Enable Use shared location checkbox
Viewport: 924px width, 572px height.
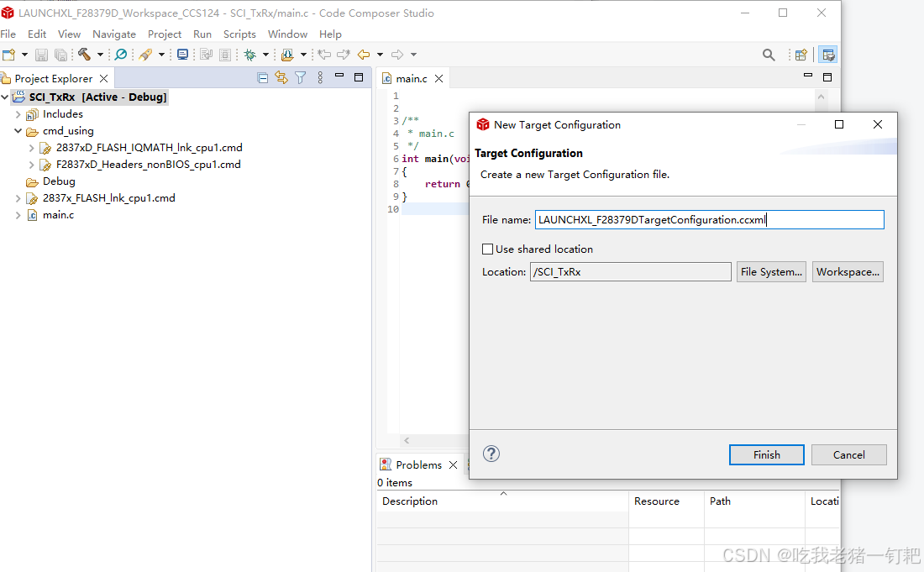coord(487,249)
